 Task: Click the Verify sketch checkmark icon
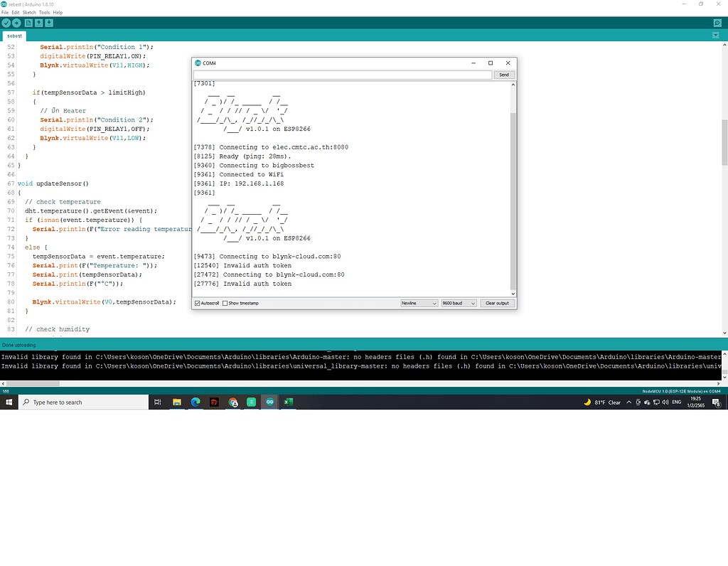pos(6,23)
